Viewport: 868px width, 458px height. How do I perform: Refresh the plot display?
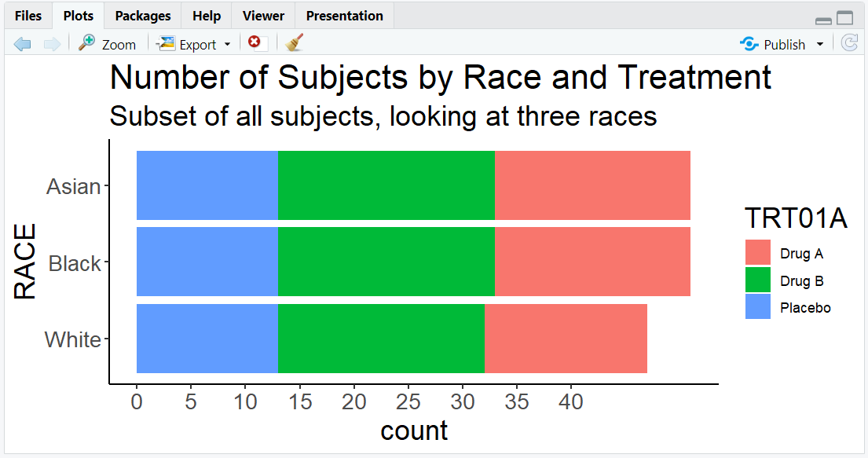coord(849,43)
